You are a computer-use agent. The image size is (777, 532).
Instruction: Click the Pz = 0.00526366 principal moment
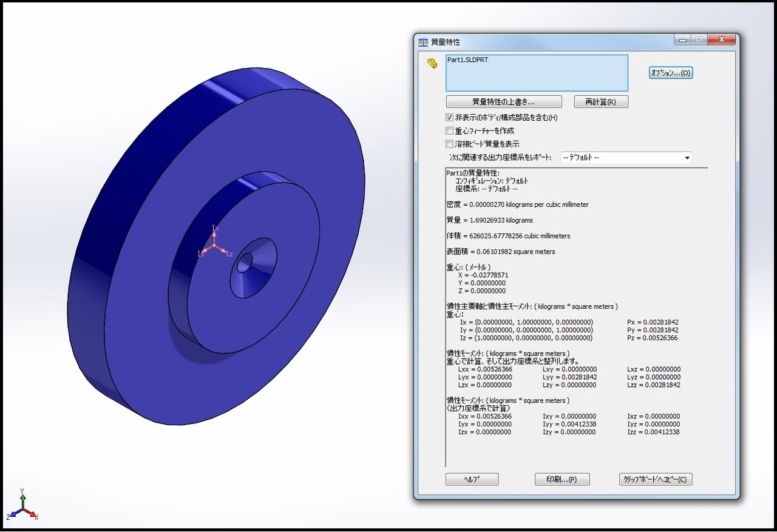(x=653, y=338)
